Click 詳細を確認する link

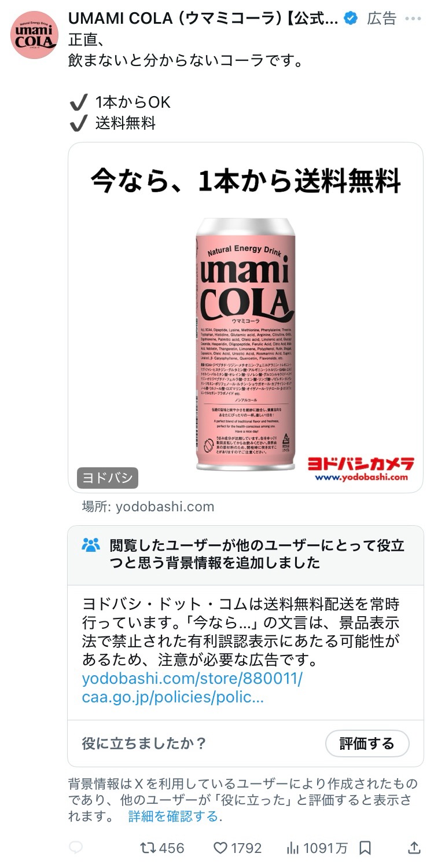[x=174, y=816]
